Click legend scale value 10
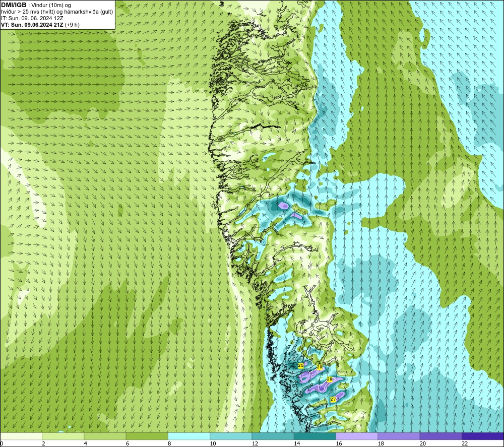This screenshot has width=504, height=447. coord(213,444)
